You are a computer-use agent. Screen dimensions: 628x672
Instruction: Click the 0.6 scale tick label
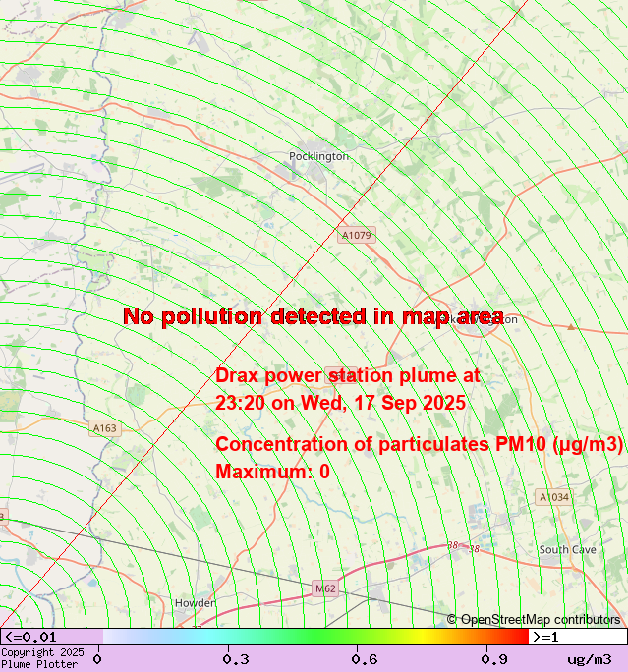(365, 659)
